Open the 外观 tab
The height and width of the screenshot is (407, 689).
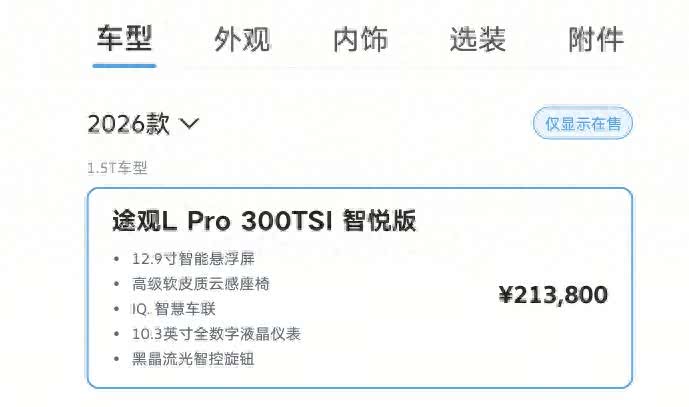242,39
